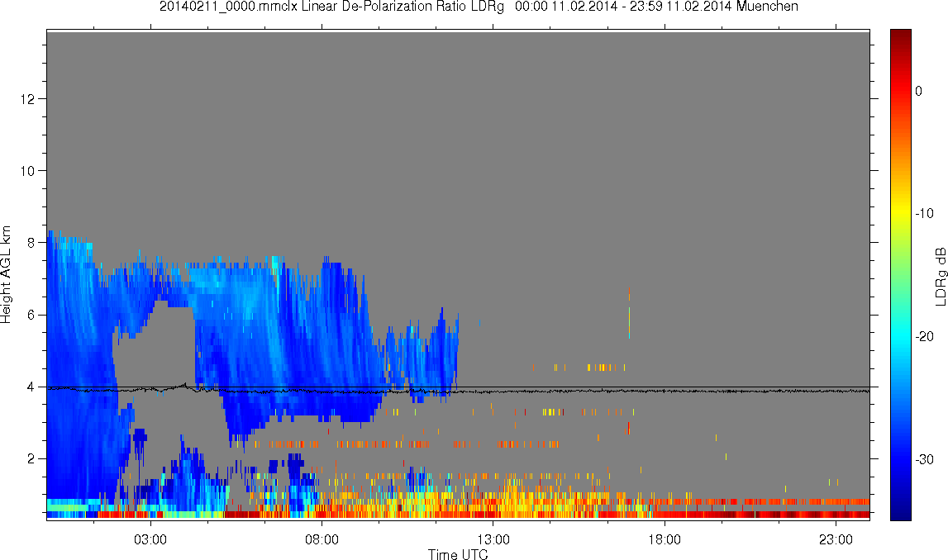The width and height of the screenshot is (948, 560).
Task: Click the height tick label 4
Action: point(31,387)
